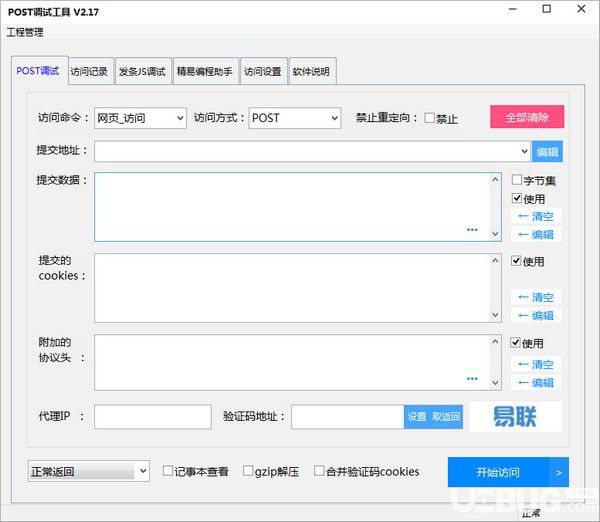Viewport: 600px width, 522px height.
Task: Open the 发条JS调试 tab
Action: tap(142, 72)
